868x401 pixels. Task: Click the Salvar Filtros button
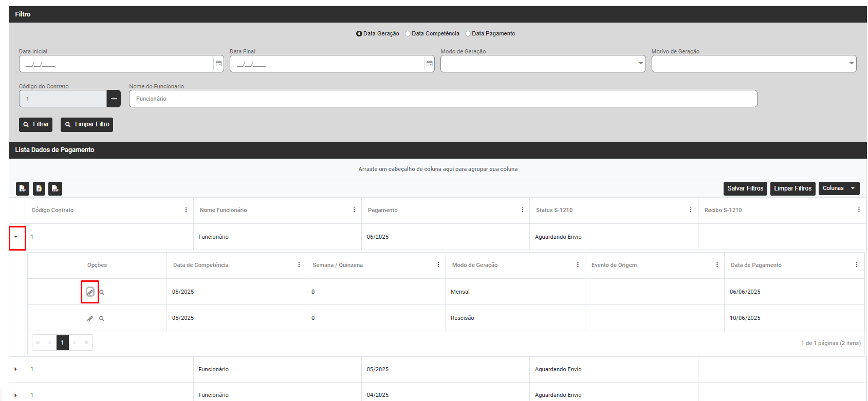(x=745, y=188)
